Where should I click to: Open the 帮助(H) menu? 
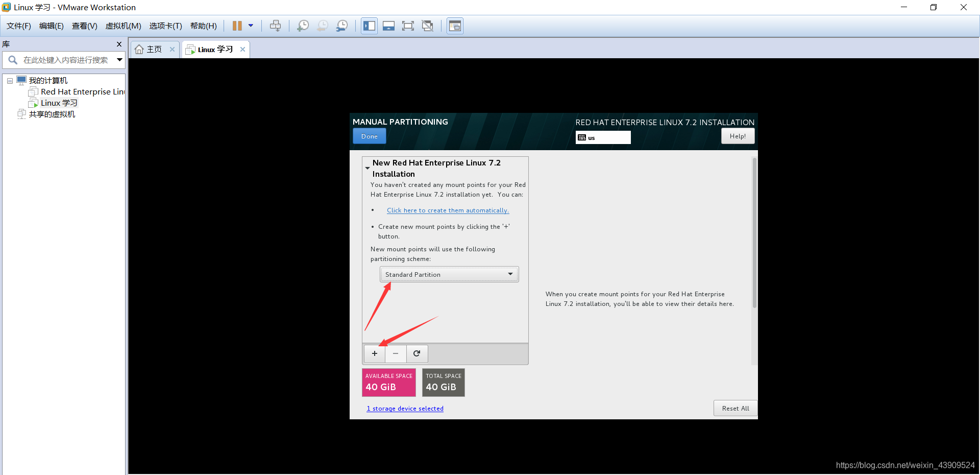click(x=203, y=26)
